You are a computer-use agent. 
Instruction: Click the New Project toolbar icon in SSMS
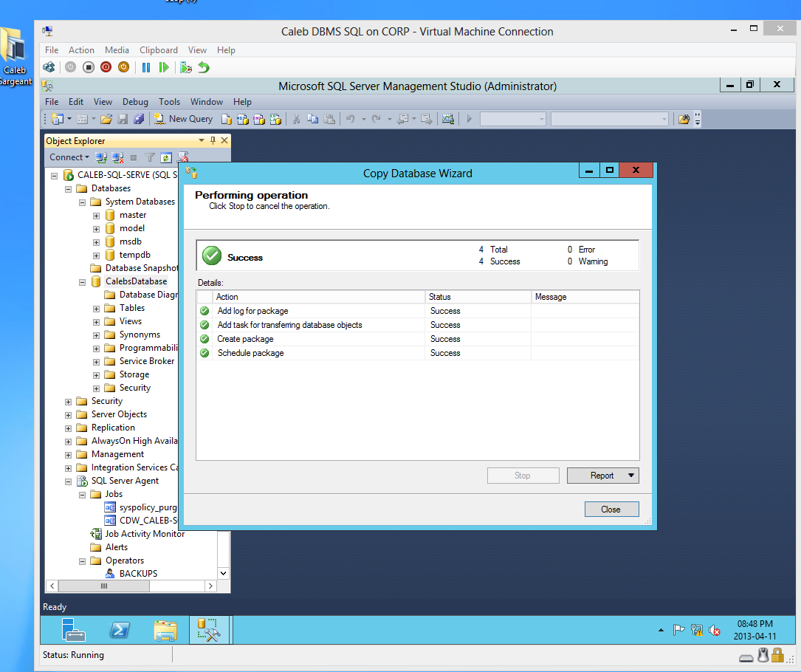pyautogui.click(x=58, y=119)
